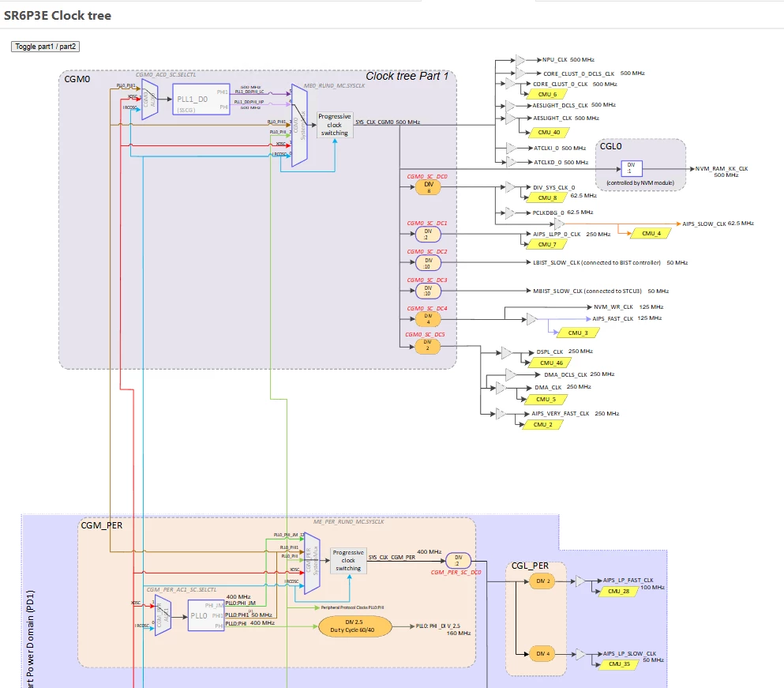
Task: Click the CGM_PER Progressive clock switching block
Action: [348, 560]
